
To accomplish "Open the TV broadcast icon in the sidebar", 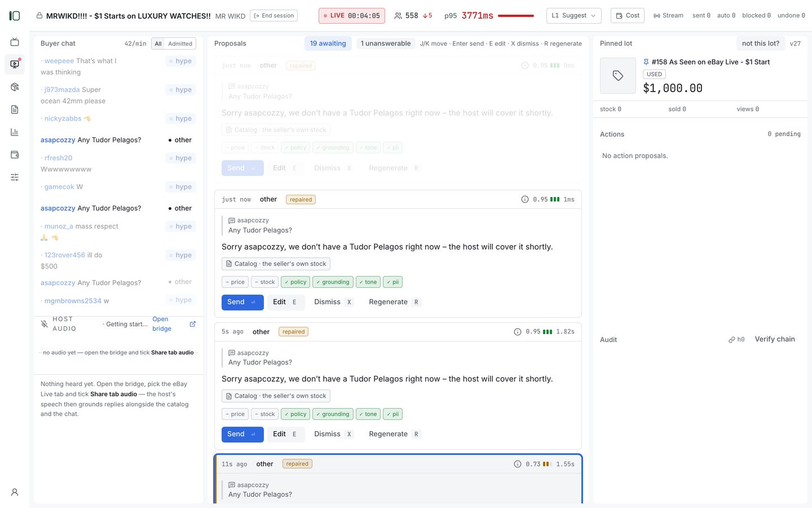I will point(15,42).
